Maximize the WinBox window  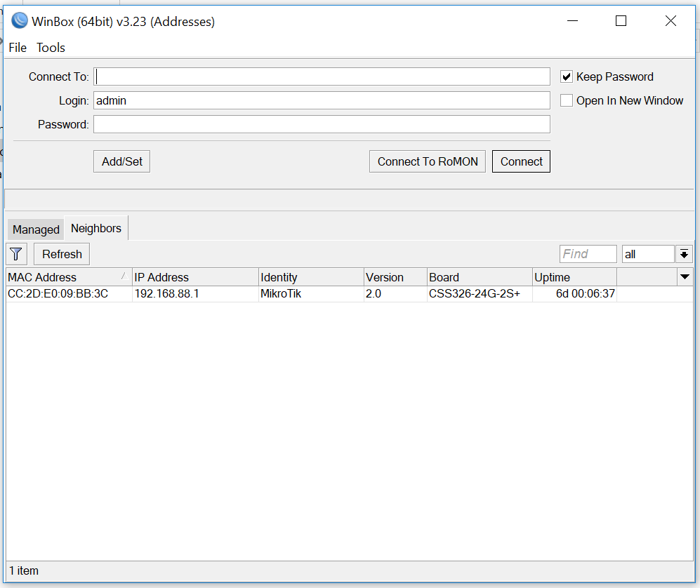(x=621, y=21)
